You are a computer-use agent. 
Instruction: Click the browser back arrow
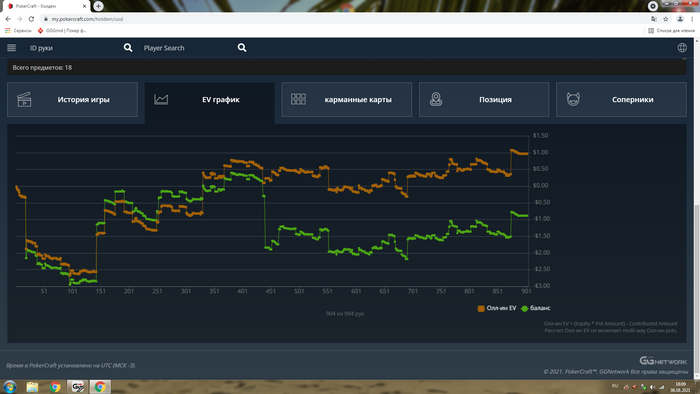(x=8, y=19)
